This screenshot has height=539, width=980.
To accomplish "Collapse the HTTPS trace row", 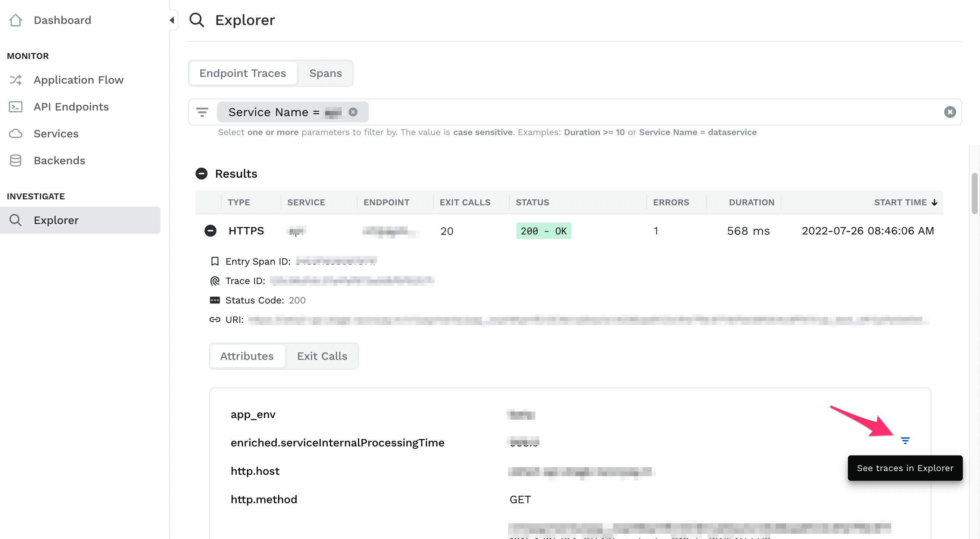I will coord(210,231).
